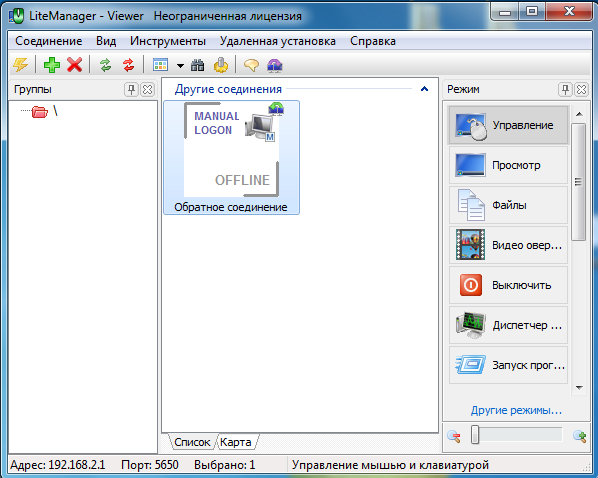Close the Группы panel
This screenshot has width=598, height=478.
pos(148,90)
